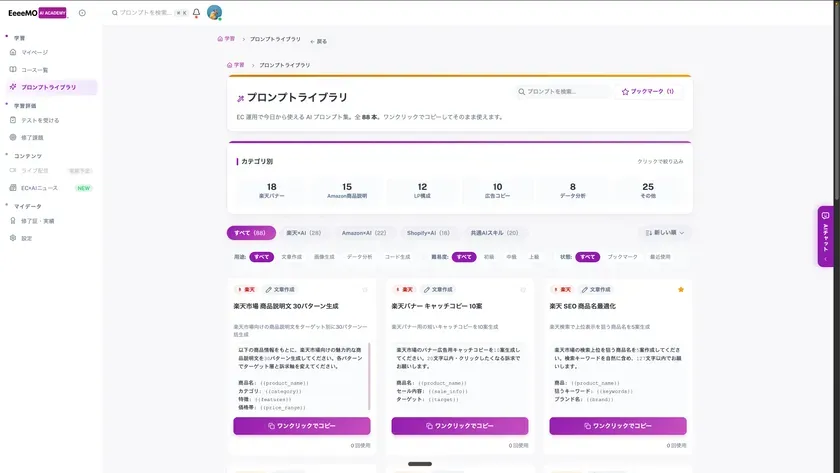This screenshot has width=840, height=473.
Task: Click the EeeeMO AI Academy logo
Action: [37, 13]
